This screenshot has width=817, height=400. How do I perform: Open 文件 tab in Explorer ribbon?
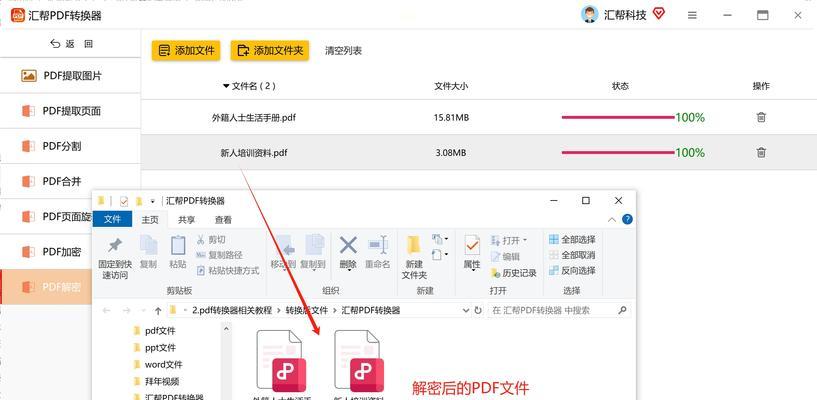pyautogui.click(x=112, y=220)
